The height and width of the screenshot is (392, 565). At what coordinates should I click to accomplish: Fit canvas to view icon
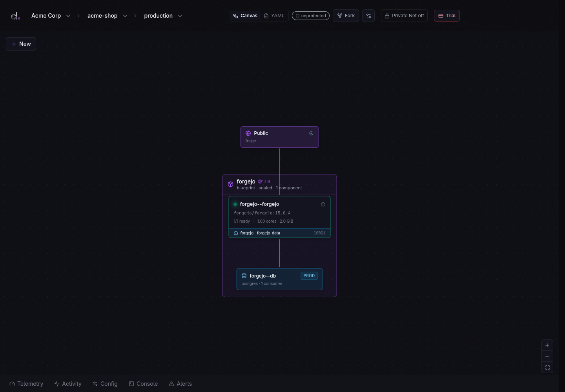[547, 367]
